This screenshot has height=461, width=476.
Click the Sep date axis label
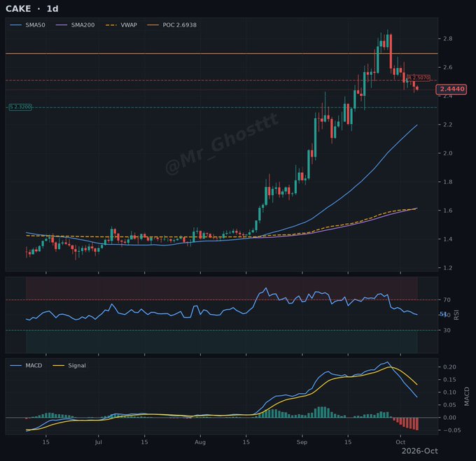pyautogui.click(x=302, y=442)
